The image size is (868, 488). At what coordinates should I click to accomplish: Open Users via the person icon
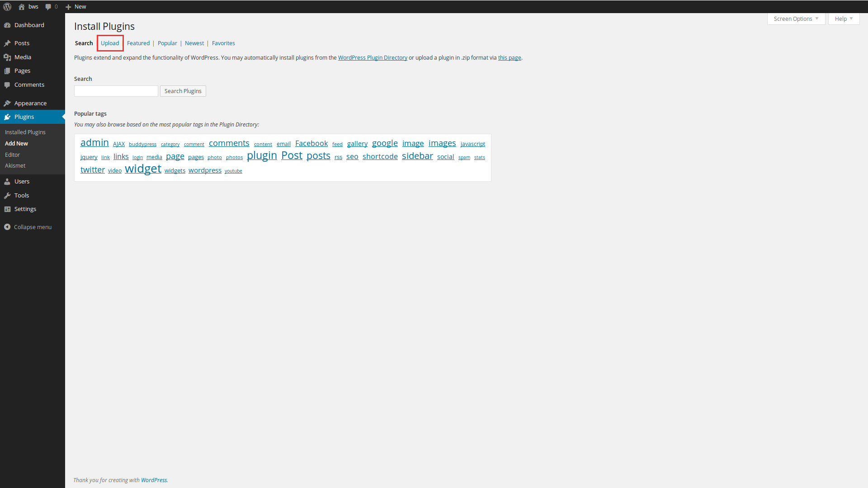7,181
